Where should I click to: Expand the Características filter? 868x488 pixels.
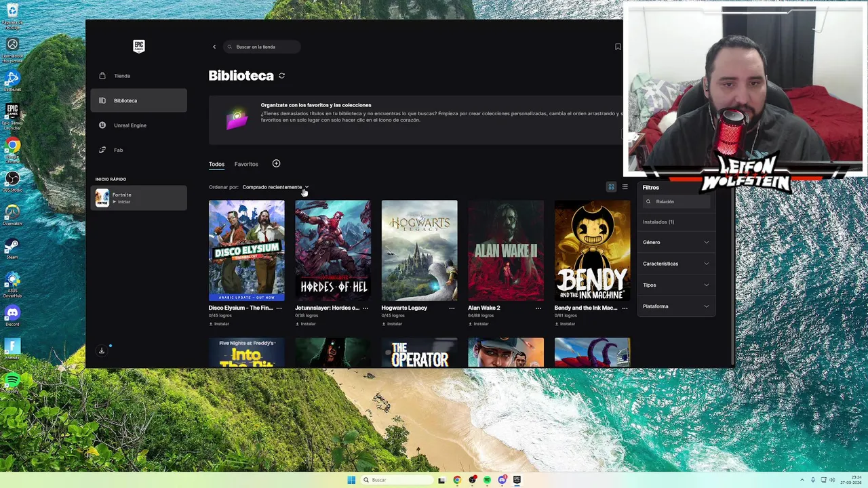[x=676, y=264]
